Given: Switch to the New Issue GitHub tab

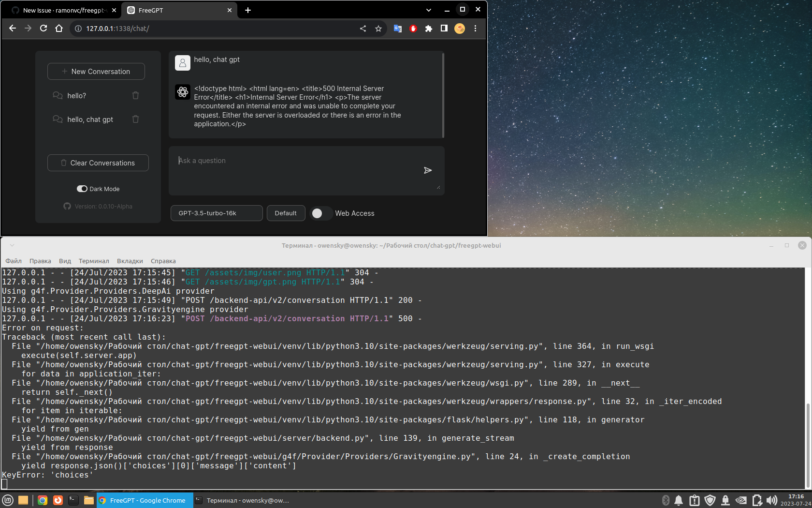Looking at the screenshot, I should [x=63, y=10].
